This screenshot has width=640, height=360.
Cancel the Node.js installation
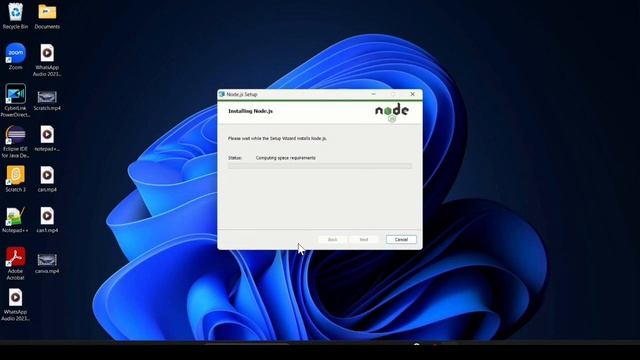401,240
